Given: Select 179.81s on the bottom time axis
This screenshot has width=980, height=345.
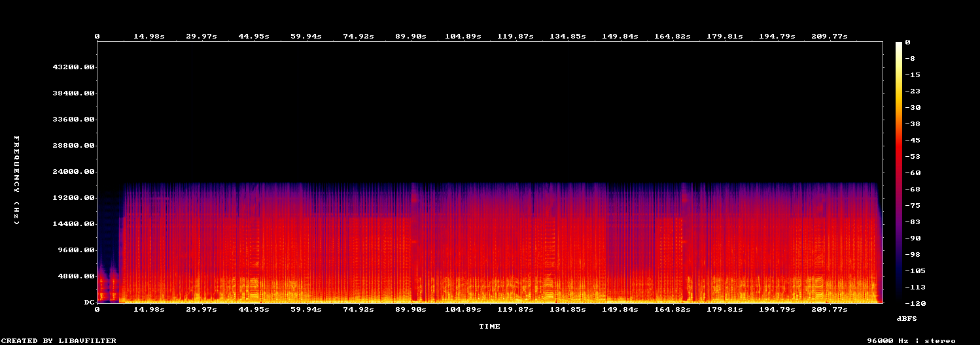Looking at the screenshot, I should point(725,309).
